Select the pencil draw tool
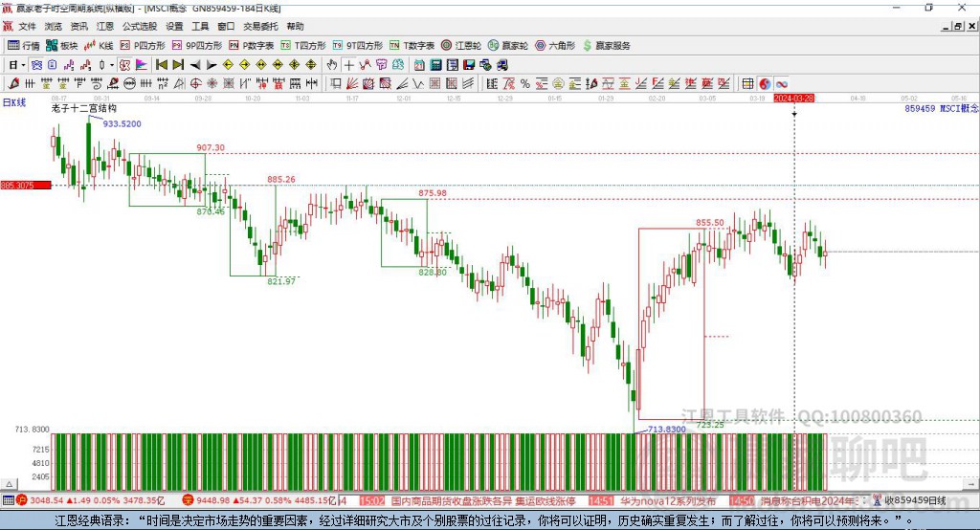Screen dimensions: 980x530 13,84
